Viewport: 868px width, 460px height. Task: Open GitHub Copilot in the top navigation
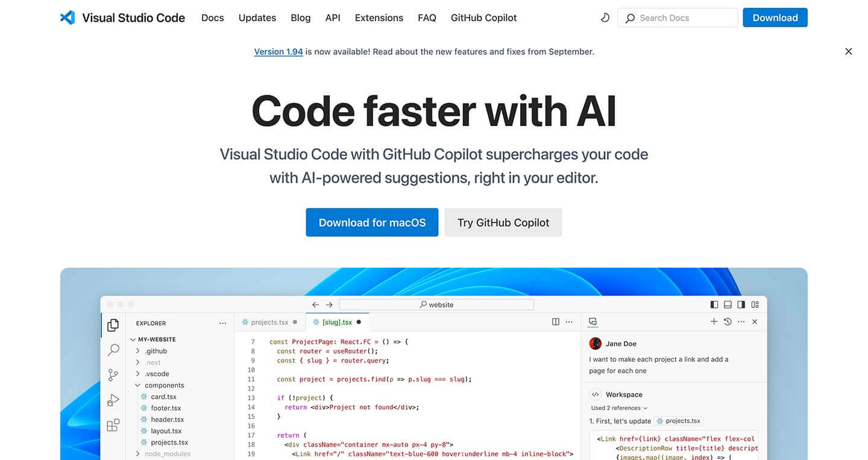coord(484,18)
